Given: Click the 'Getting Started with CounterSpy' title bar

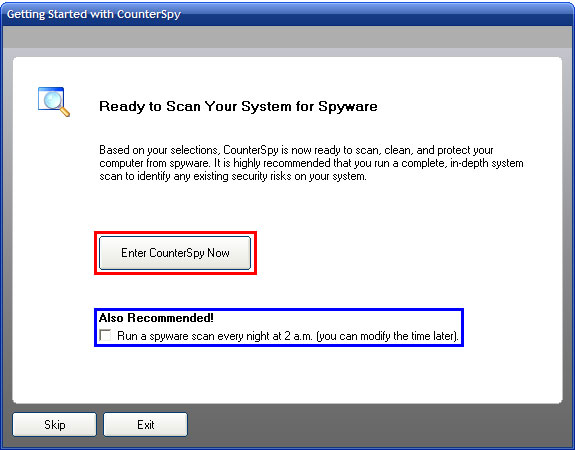Looking at the screenshot, I should coord(288,14).
